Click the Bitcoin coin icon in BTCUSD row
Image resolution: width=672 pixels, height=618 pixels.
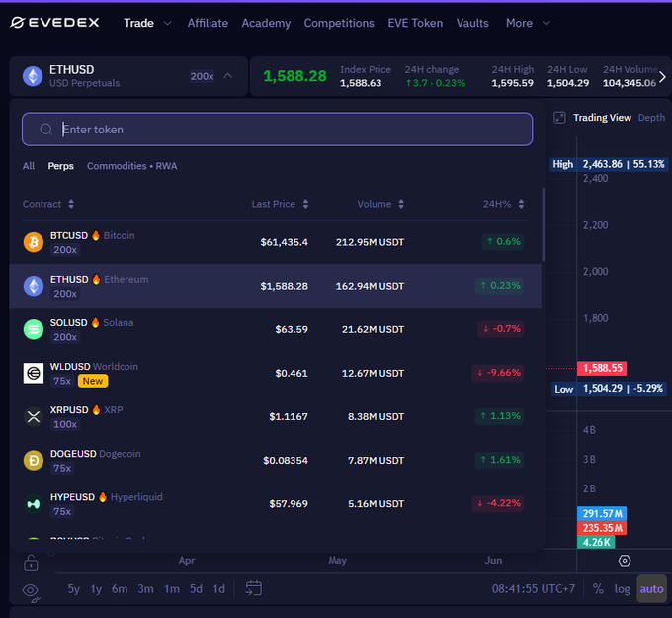coord(34,242)
